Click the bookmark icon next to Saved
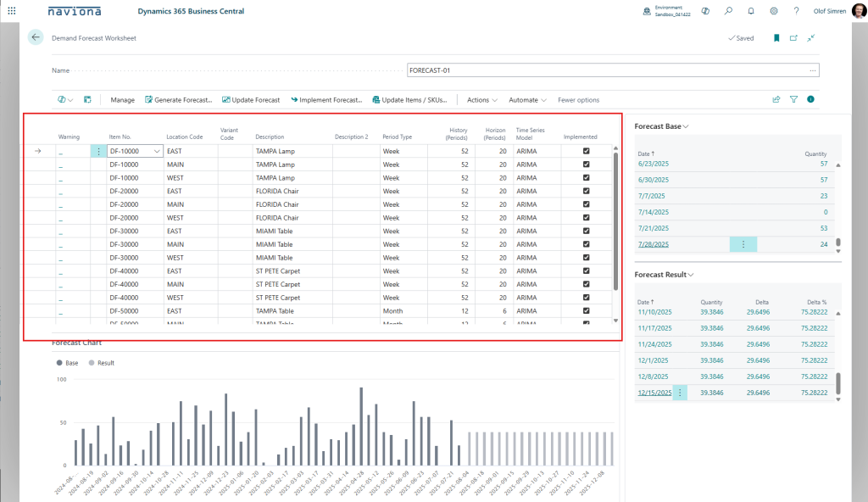868x502 pixels. (776, 38)
